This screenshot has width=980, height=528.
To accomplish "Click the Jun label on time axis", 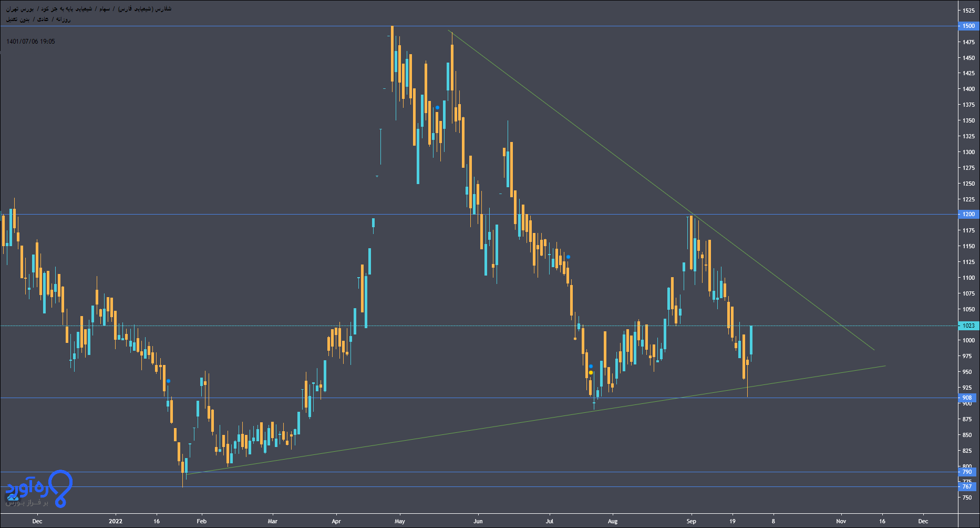I will 478,521.
